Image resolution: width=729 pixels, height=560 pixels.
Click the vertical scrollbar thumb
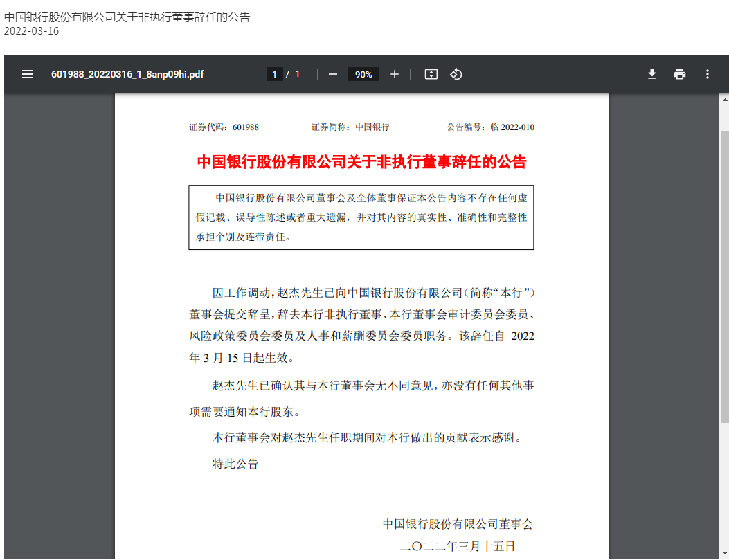click(x=724, y=276)
